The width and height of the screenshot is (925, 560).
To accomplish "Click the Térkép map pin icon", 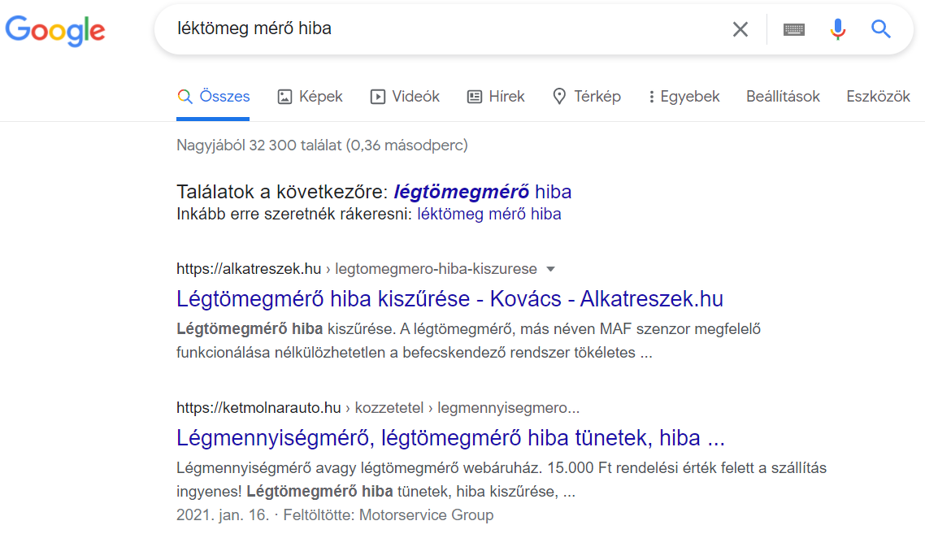I will (x=559, y=97).
